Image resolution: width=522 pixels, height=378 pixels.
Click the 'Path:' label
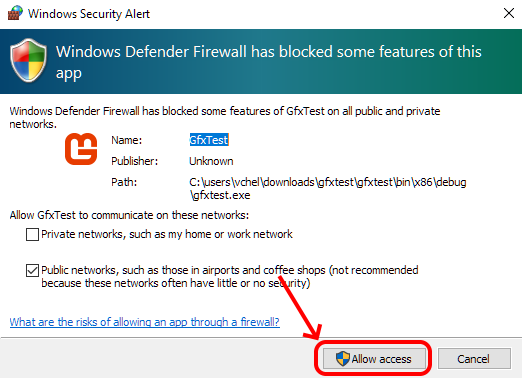124,182
